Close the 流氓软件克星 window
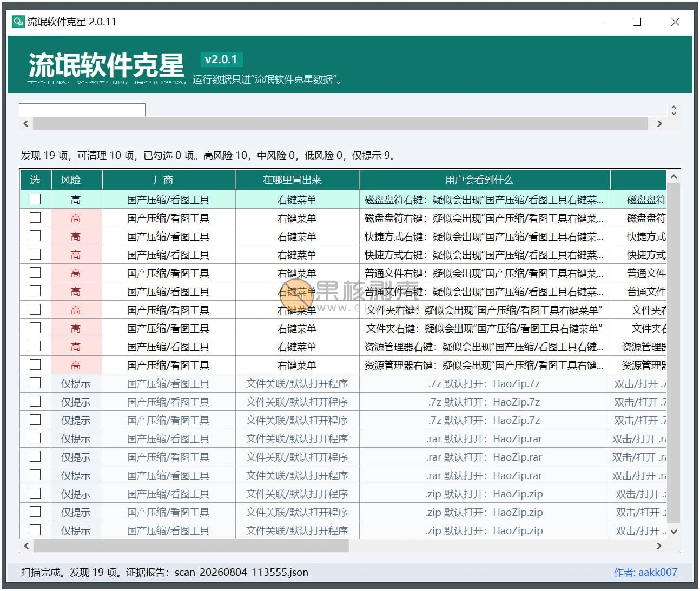 coord(675,22)
